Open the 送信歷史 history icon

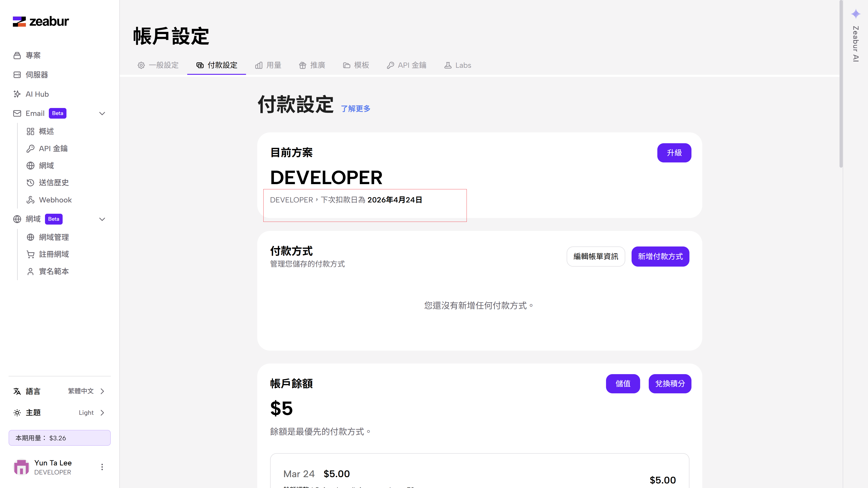click(x=30, y=183)
